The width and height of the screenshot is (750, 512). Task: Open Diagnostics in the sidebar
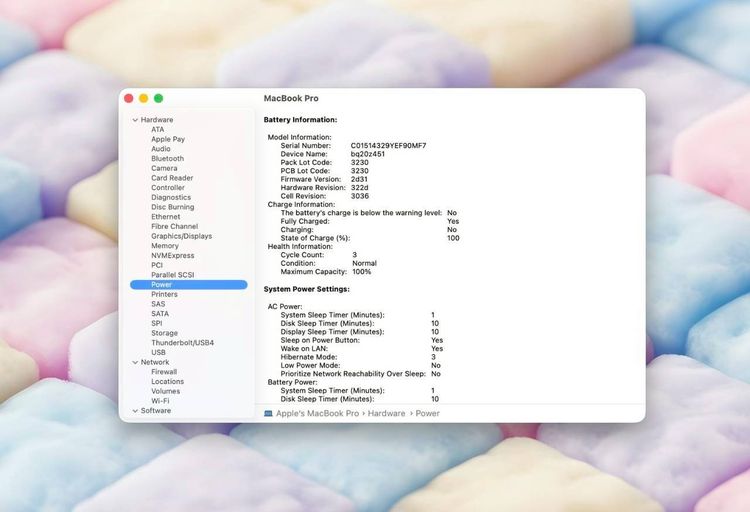171,197
